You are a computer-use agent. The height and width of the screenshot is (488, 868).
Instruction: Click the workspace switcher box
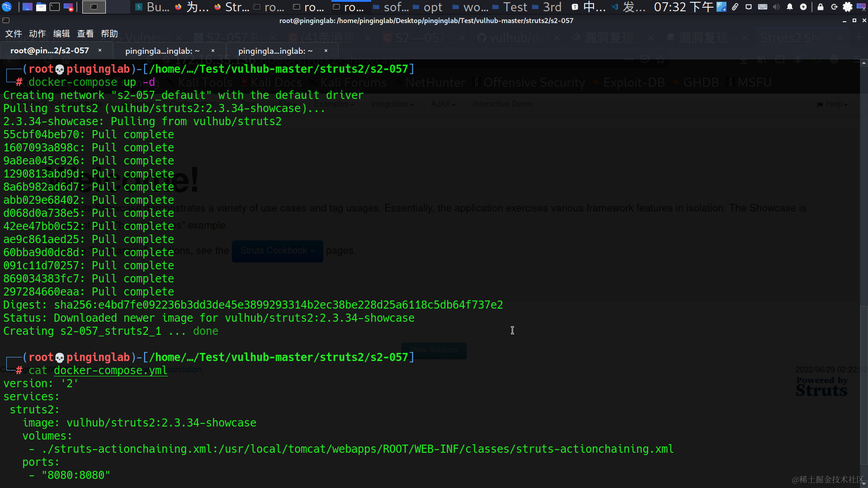click(94, 7)
